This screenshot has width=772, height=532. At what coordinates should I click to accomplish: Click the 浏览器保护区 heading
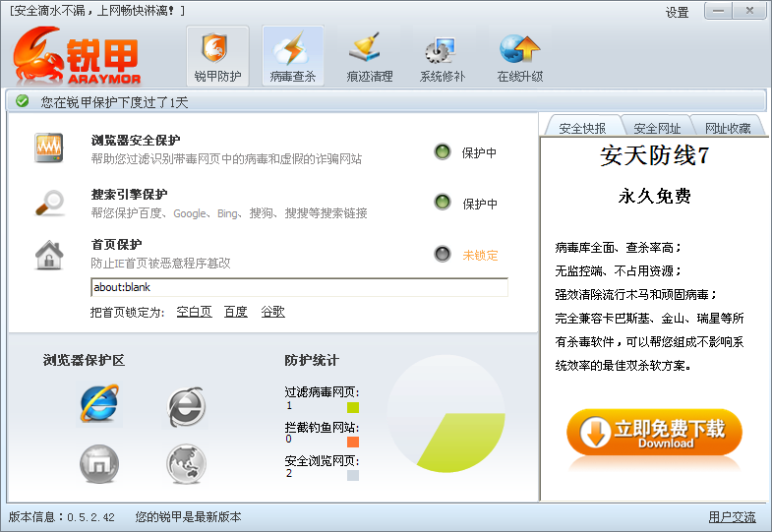(84, 360)
